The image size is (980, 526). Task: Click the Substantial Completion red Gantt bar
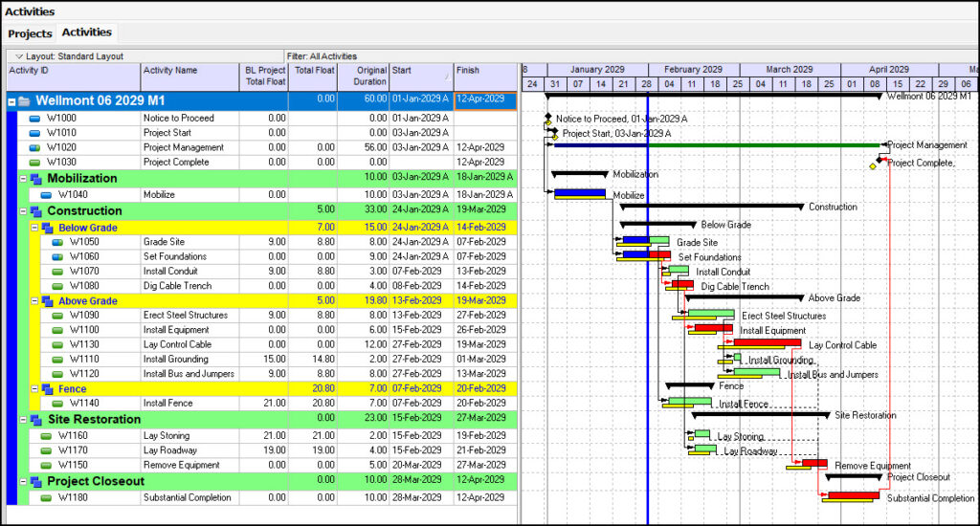coord(854,495)
